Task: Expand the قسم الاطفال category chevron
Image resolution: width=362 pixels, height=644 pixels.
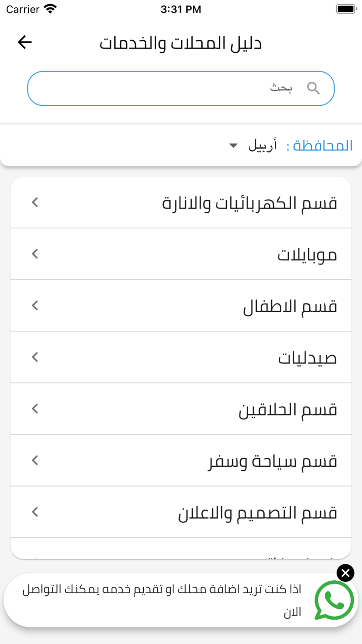Action: pos(34,305)
